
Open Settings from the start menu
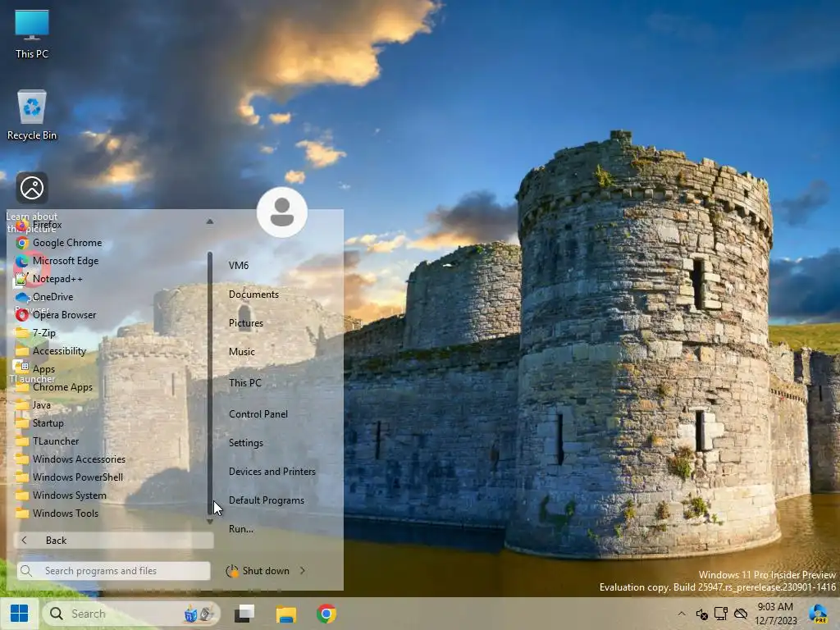246,443
